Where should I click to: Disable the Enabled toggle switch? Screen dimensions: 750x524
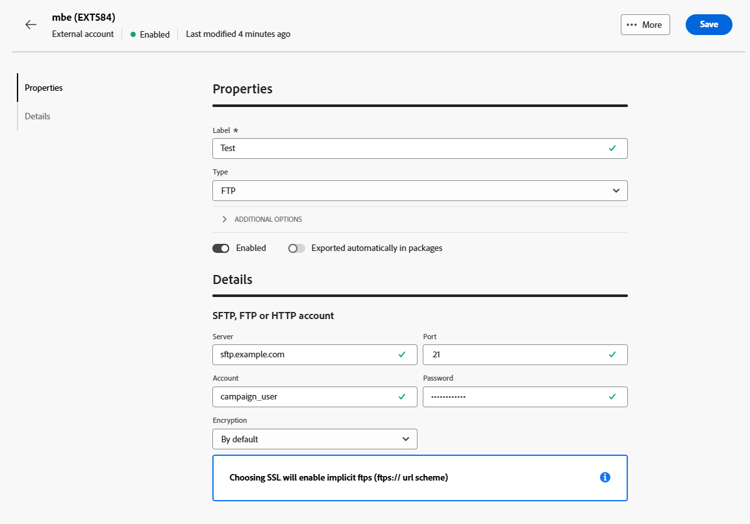click(x=221, y=248)
